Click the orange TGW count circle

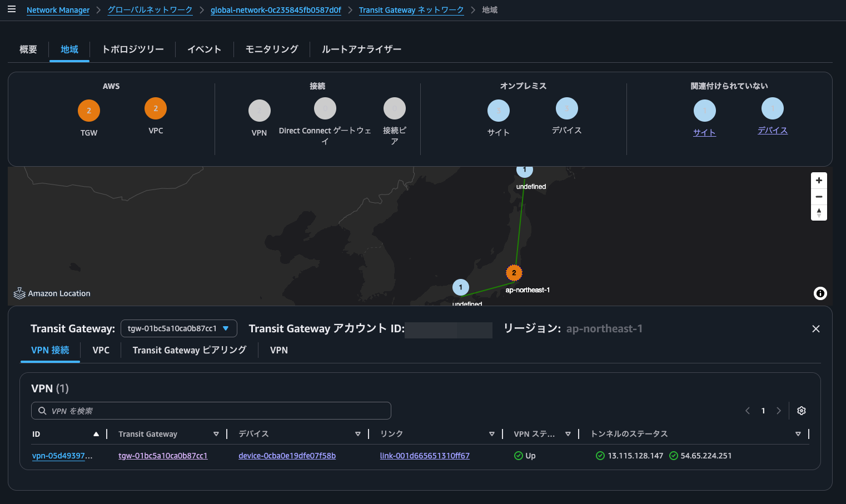tap(89, 111)
